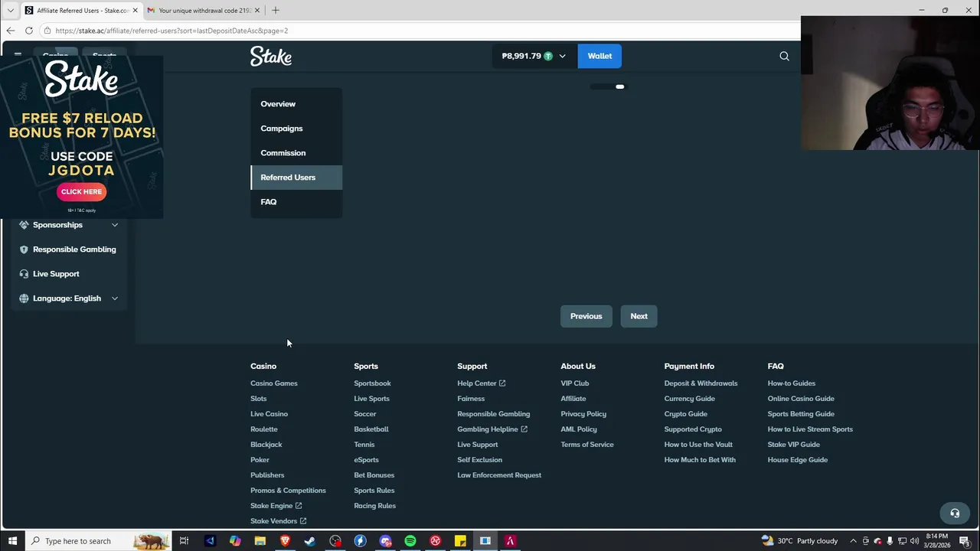
Task: Click the CLICK HERE promo button
Action: 81,192
